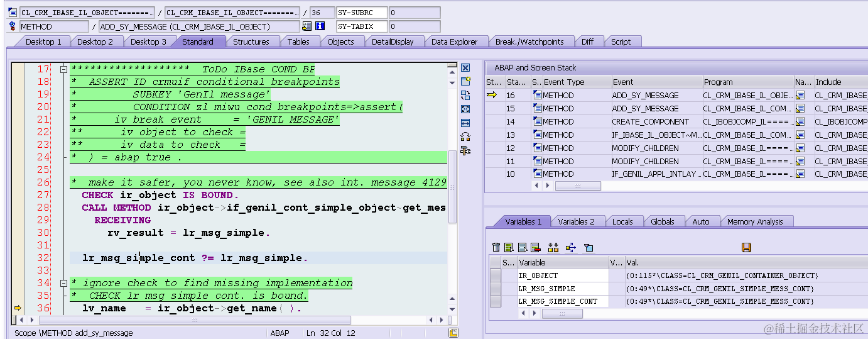
Task: Click the Program column header in stack
Action: click(748, 82)
